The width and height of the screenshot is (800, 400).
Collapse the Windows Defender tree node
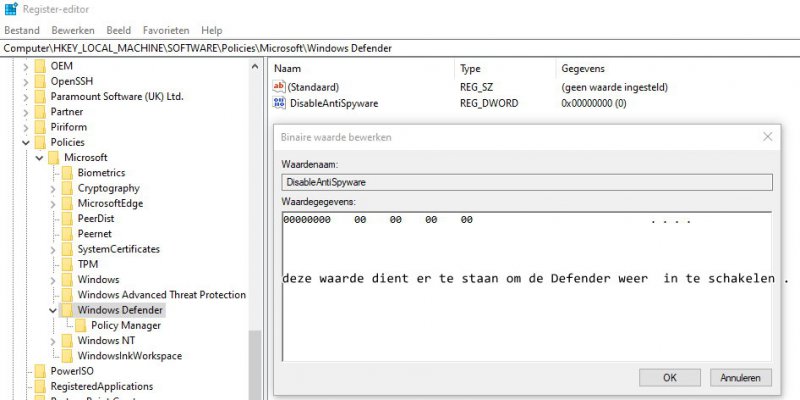point(53,310)
